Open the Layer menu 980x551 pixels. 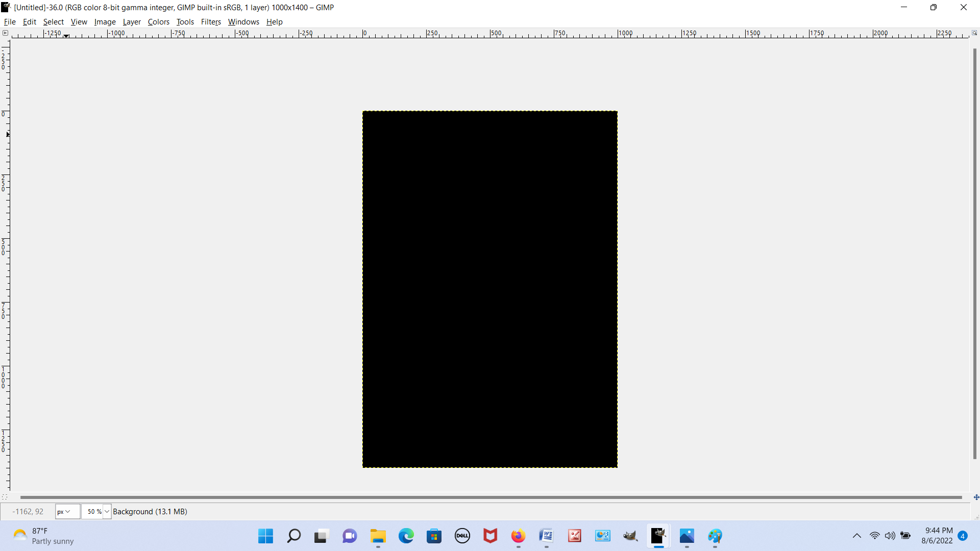point(132,22)
